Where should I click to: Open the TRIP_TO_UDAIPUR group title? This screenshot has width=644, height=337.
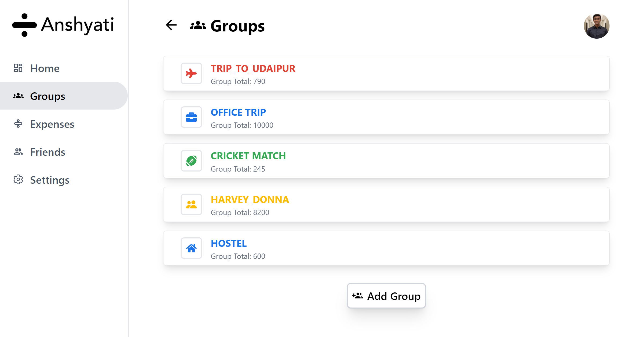coord(253,68)
